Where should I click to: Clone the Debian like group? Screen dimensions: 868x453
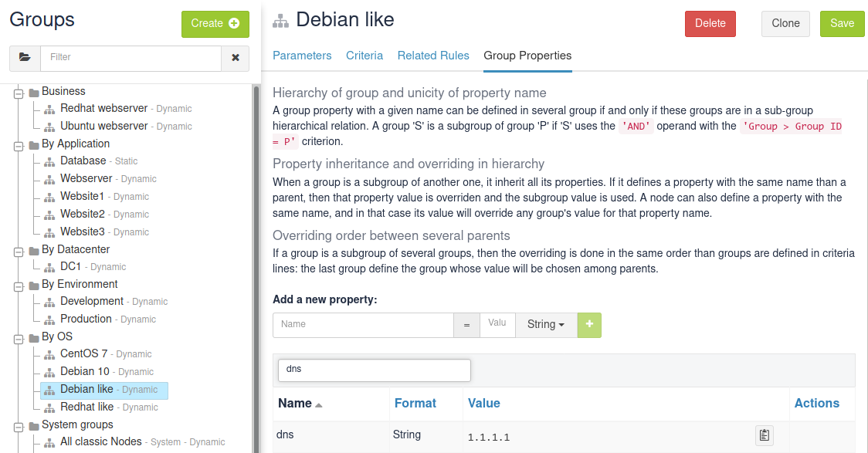pyautogui.click(x=785, y=23)
